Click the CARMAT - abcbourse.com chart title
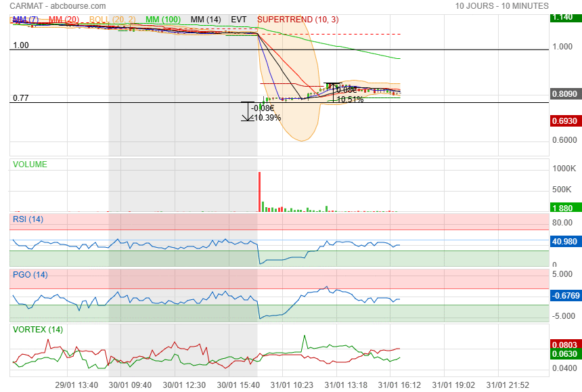This screenshot has width=582, height=392. (58, 6)
